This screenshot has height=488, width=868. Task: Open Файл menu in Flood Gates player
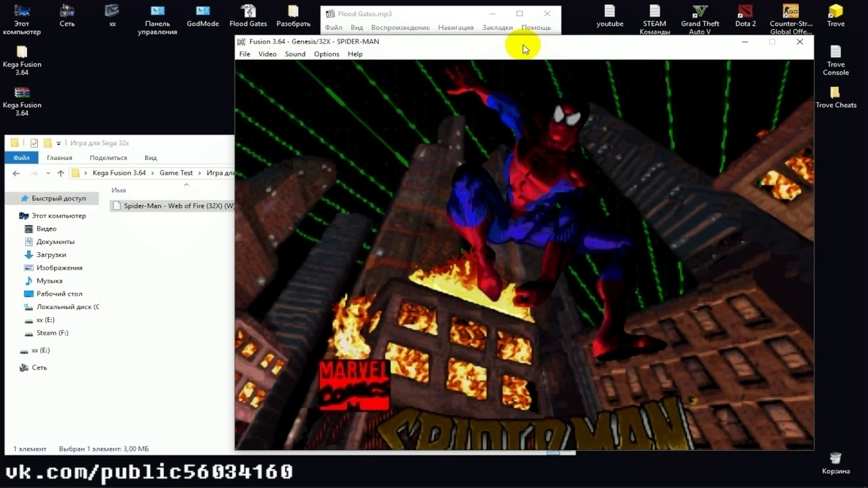coord(334,28)
